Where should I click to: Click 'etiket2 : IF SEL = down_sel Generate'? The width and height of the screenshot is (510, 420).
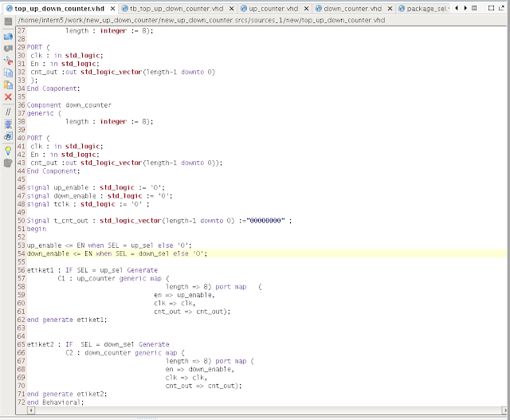(98, 344)
